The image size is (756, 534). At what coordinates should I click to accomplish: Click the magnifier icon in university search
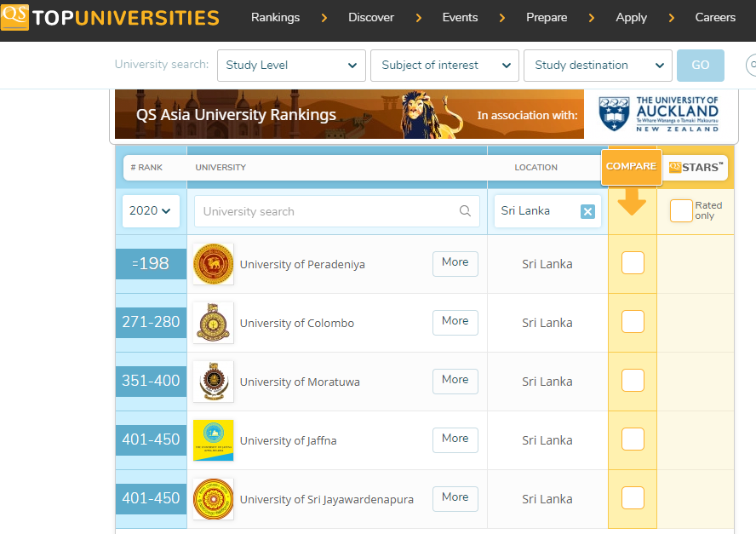465,211
